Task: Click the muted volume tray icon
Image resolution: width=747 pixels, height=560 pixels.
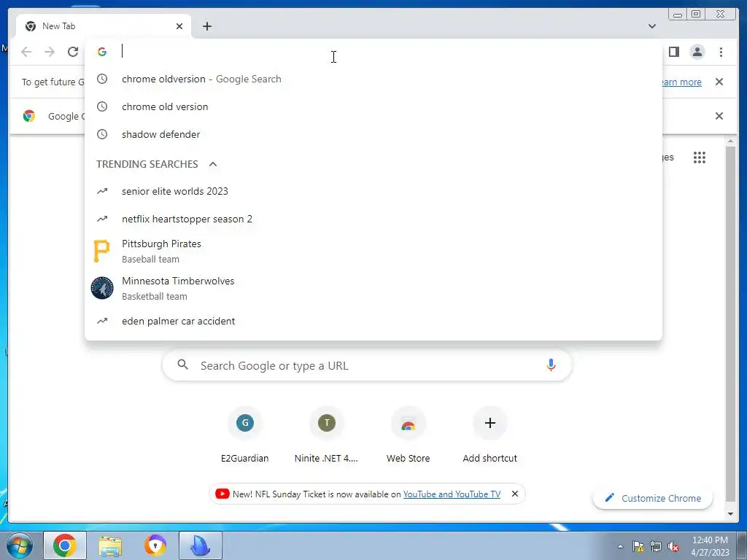Action: 673,546
